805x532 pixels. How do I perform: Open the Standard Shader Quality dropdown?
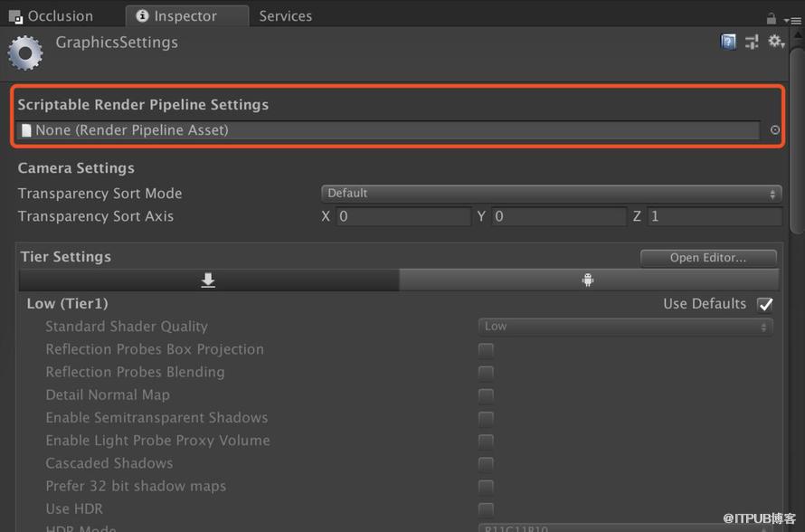pos(625,327)
